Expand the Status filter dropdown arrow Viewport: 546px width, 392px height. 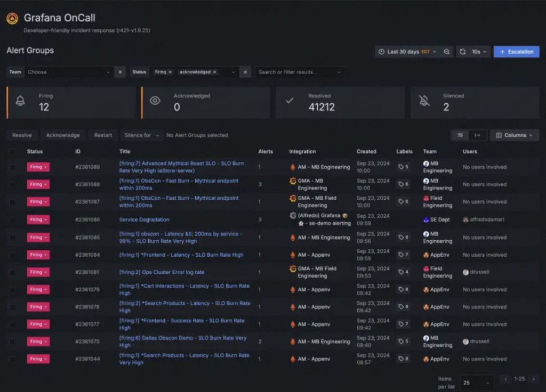(234, 72)
